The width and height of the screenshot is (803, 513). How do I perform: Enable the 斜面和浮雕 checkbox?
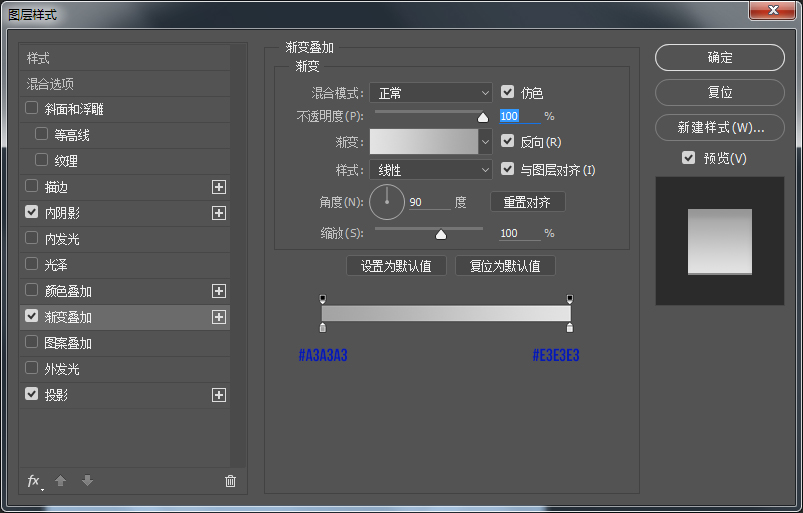(x=32, y=108)
